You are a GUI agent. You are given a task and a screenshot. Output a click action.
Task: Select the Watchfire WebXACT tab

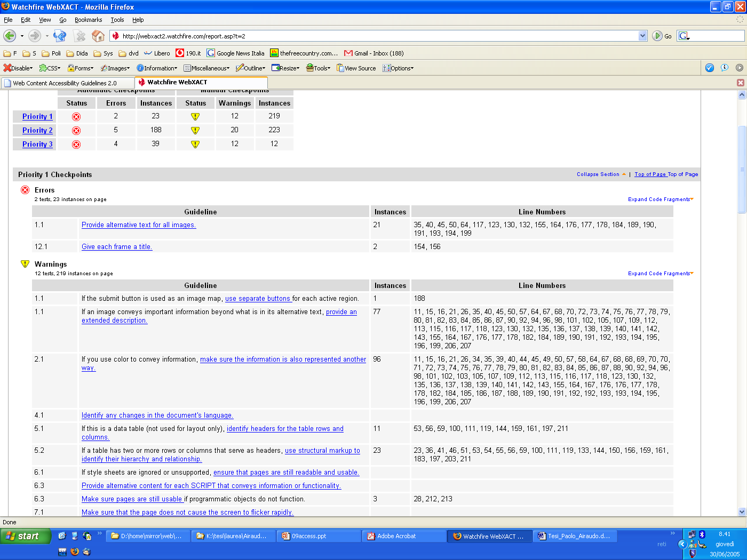click(x=201, y=82)
